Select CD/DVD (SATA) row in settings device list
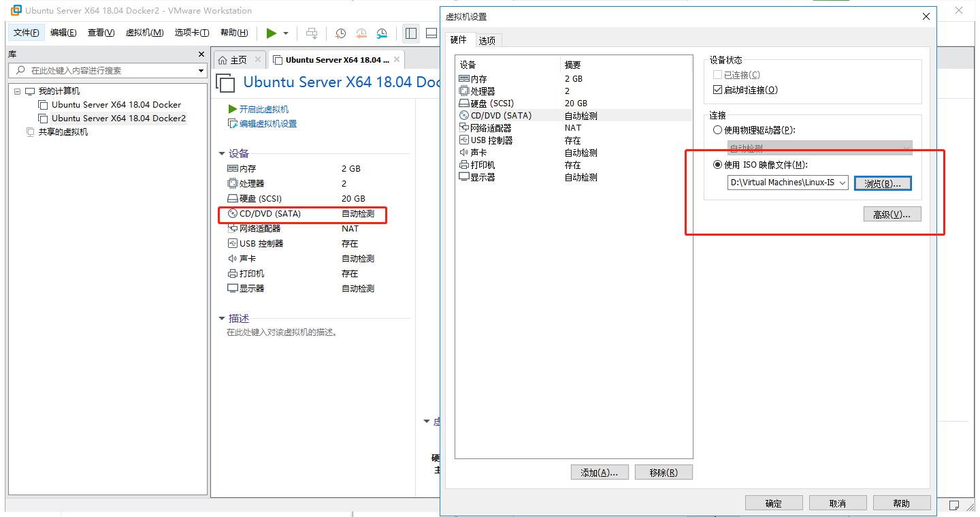Screen dimensions: 980x517 pos(574,116)
